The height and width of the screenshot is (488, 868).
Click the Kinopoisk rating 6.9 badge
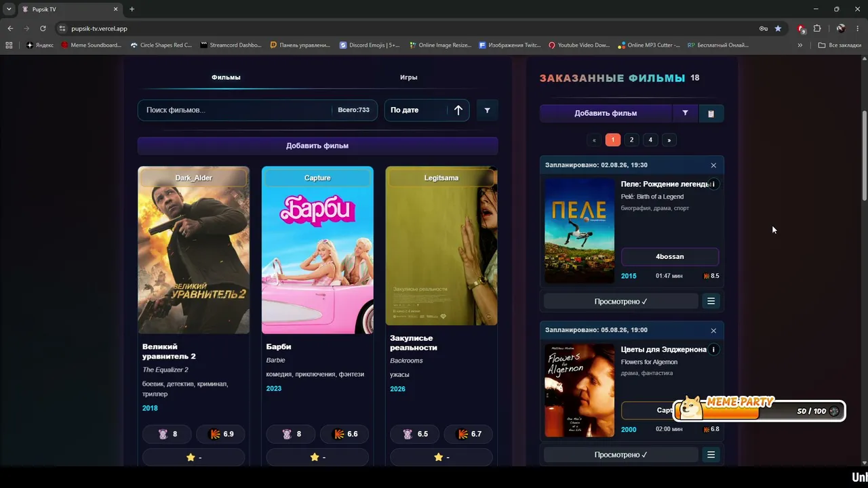pos(221,434)
